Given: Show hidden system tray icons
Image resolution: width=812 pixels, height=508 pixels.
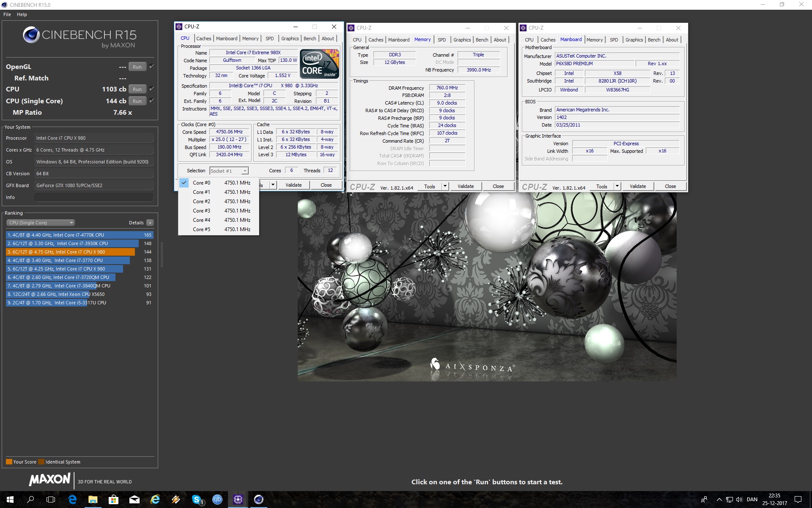Looking at the screenshot, I should pyautogui.click(x=719, y=500).
